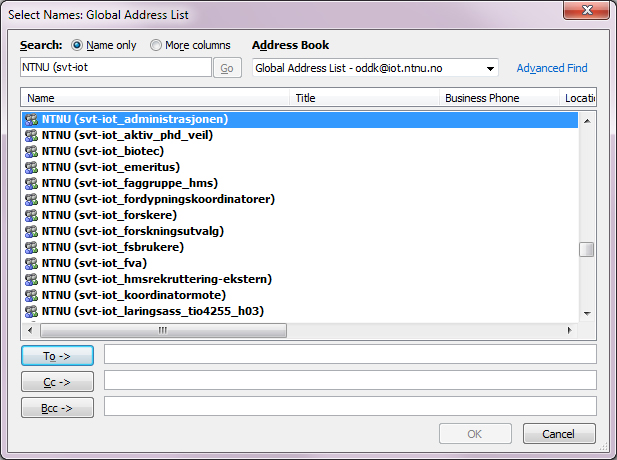Viewport: 617px width, 460px height.
Task: Sort by the Title column header
Action: (364, 98)
